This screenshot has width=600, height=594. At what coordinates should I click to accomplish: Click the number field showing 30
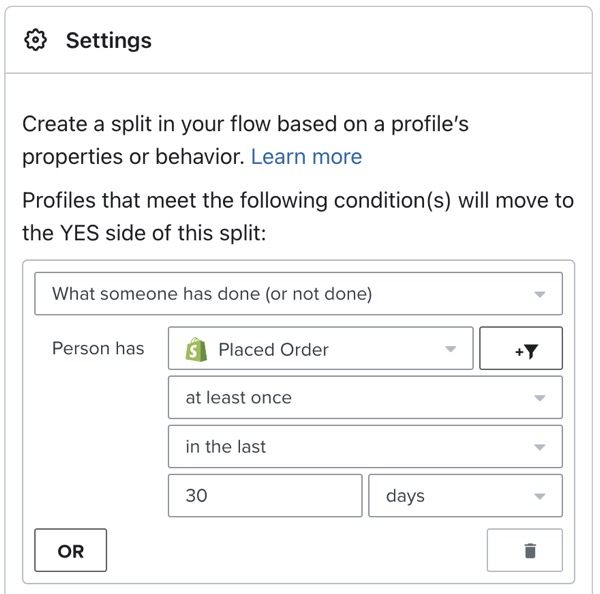click(x=265, y=496)
